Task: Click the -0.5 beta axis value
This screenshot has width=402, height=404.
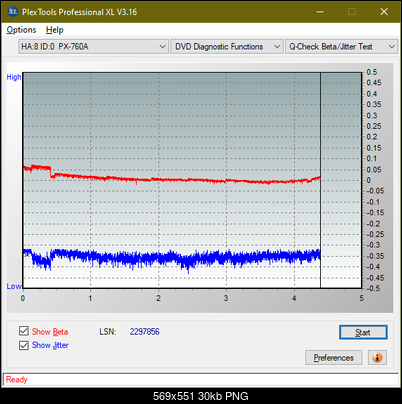Action: [373, 288]
